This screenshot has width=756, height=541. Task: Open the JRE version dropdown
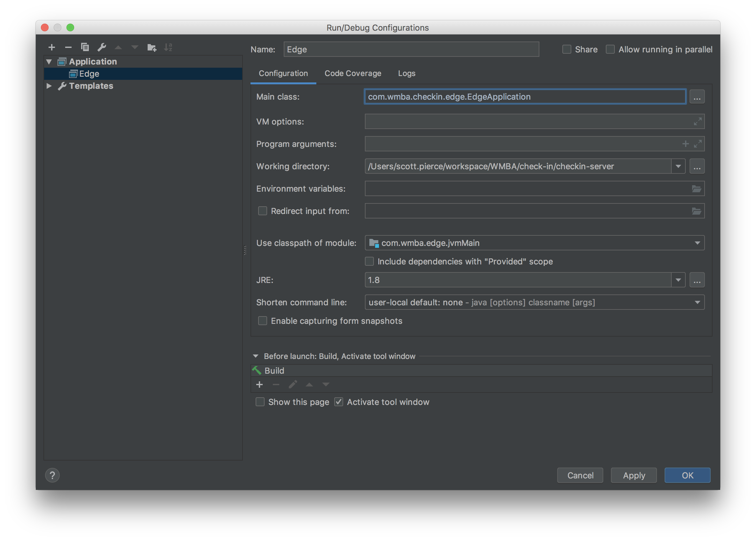(678, 280)
